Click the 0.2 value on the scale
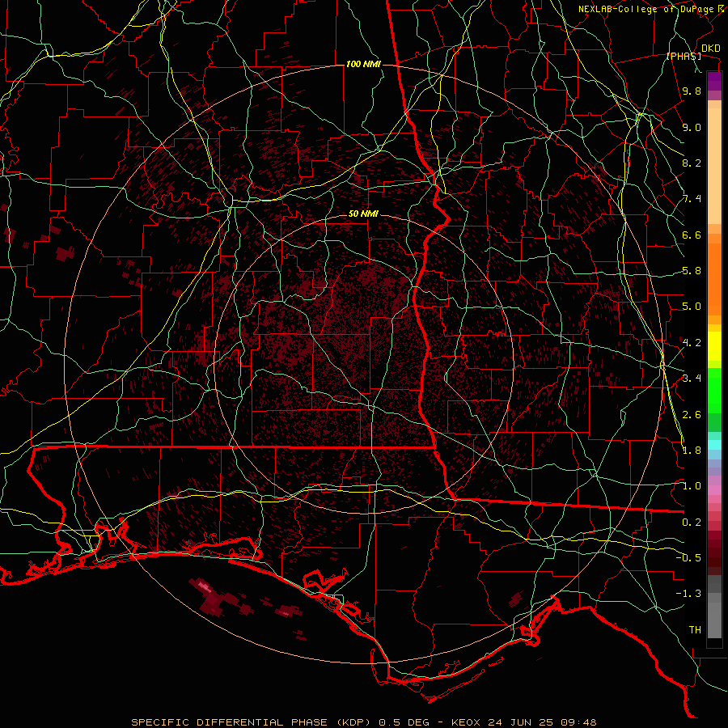Screen dimensions: 728x728 tap(692, 523)
